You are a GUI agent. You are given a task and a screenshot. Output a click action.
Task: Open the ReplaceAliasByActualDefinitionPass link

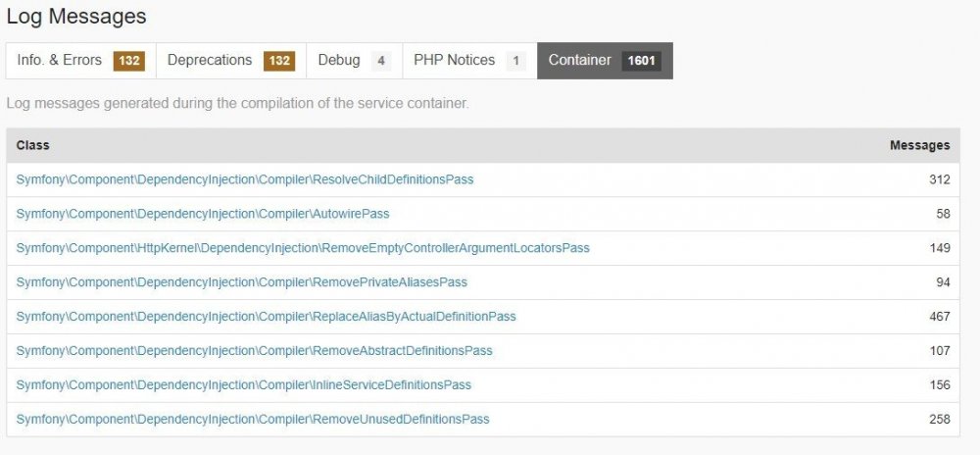[x=266, y=317]
